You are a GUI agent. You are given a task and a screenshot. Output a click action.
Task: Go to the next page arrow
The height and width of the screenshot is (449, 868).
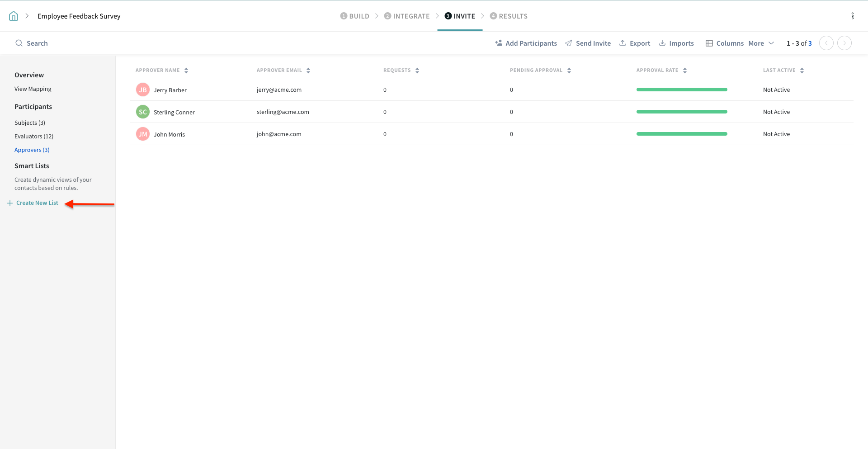tap(844, 43)
